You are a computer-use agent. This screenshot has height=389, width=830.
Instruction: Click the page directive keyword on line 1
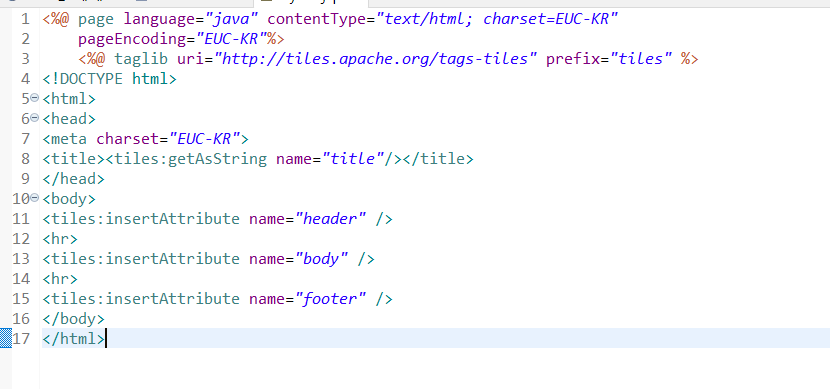[96, 20]
